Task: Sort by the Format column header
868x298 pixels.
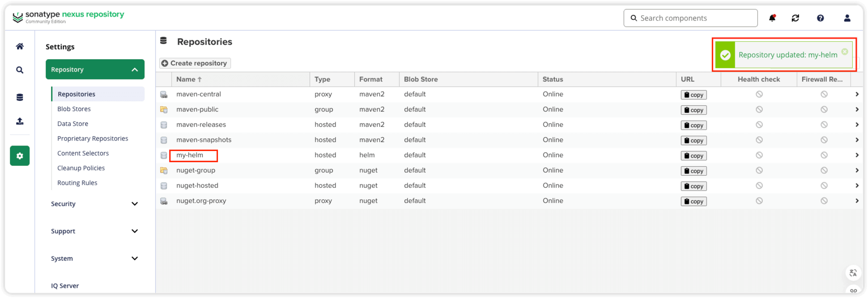Action: coord(377,79)
